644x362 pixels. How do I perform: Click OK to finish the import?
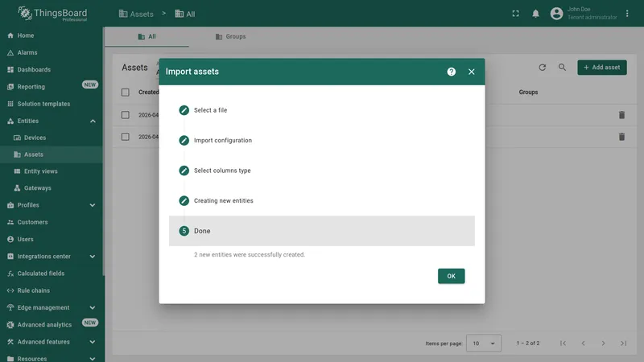451,276
